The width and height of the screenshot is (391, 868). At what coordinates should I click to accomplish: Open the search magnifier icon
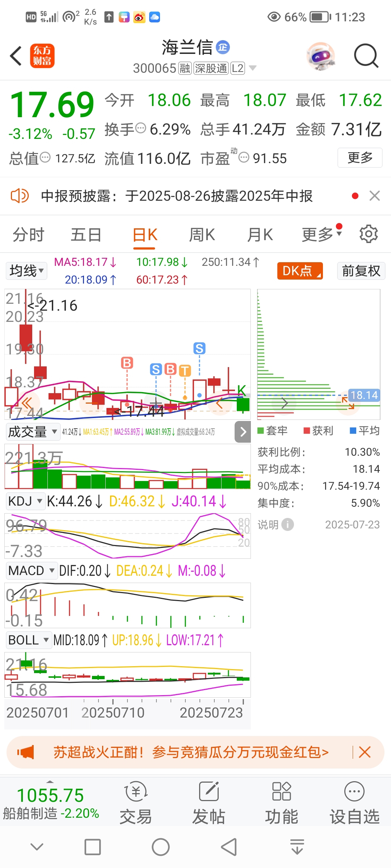[x=366, y=56]
